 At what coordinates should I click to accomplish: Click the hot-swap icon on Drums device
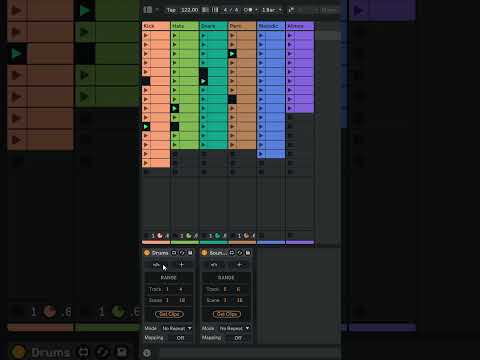[182, 253]
